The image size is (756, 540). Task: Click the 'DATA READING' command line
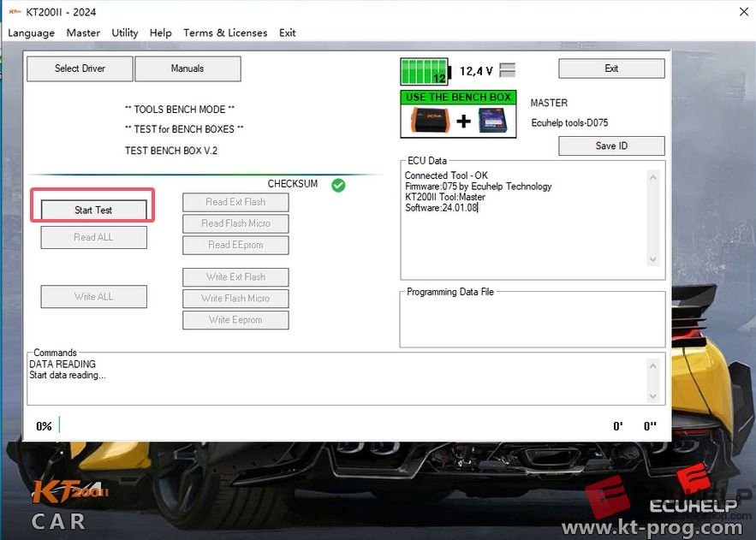point(63,365)
